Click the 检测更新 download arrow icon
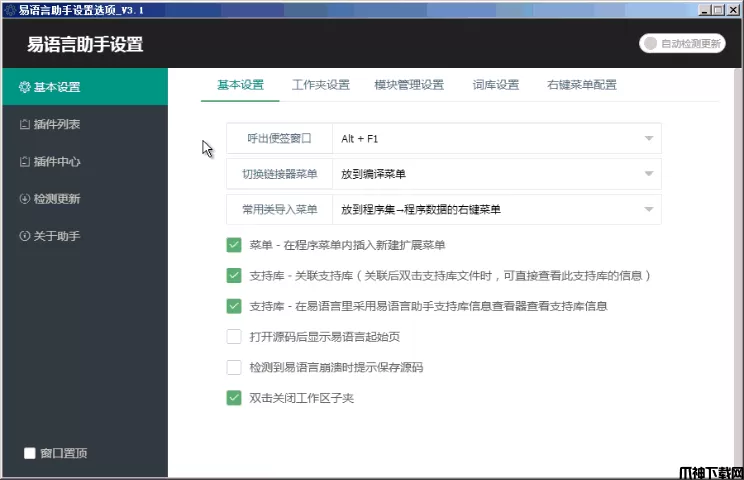744x480 pixels. (25, 199)
